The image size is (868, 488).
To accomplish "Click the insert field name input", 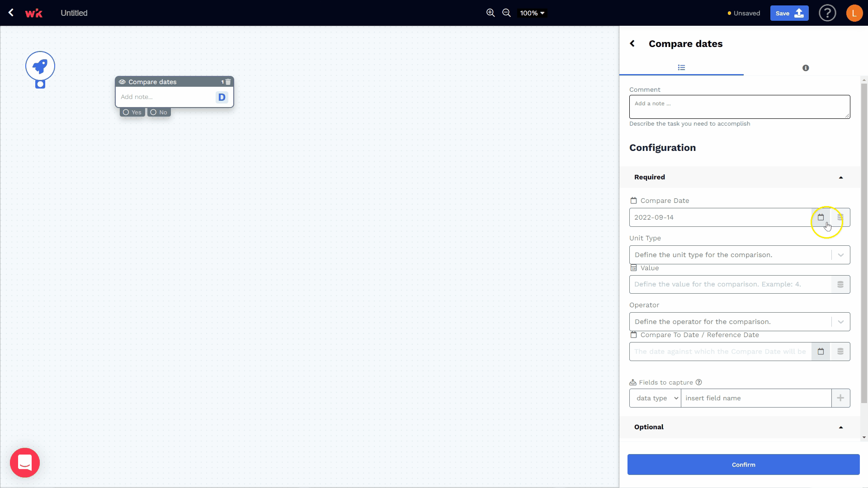I will click(756, 398).
